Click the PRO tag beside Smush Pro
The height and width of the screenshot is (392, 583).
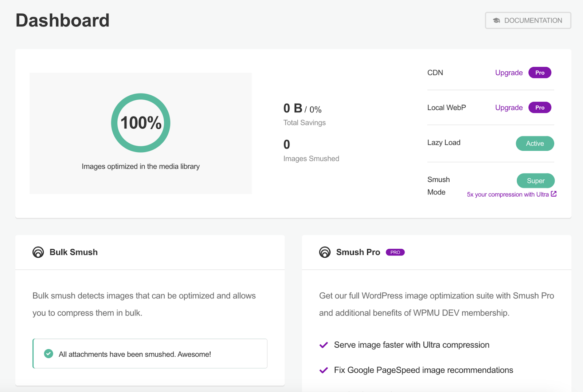(395, 252)
